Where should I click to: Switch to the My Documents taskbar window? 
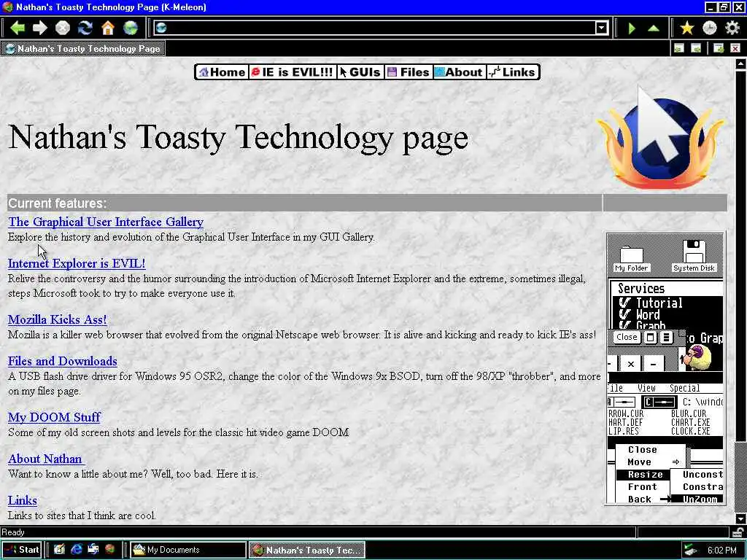coord(187,550)
